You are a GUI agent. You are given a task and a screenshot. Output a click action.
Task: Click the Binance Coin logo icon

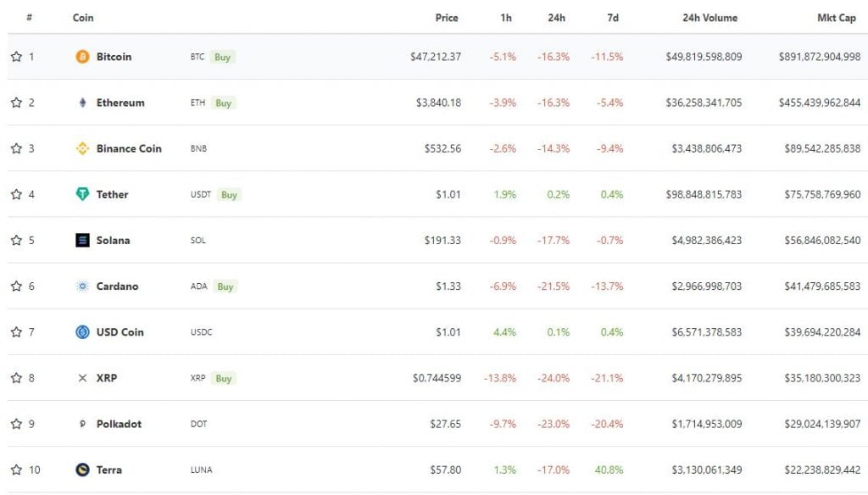tap(82, 148)
